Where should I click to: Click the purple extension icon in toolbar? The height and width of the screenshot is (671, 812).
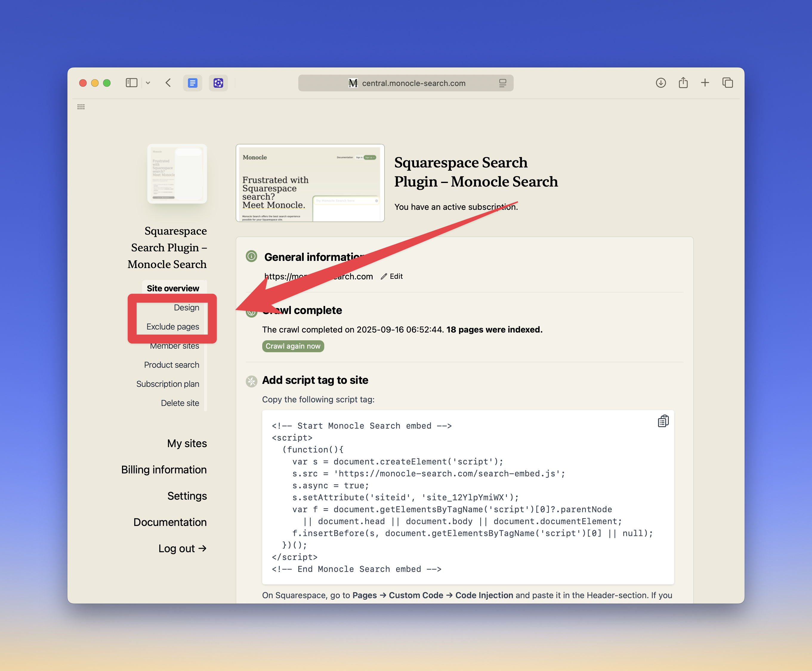click(218, 83)
